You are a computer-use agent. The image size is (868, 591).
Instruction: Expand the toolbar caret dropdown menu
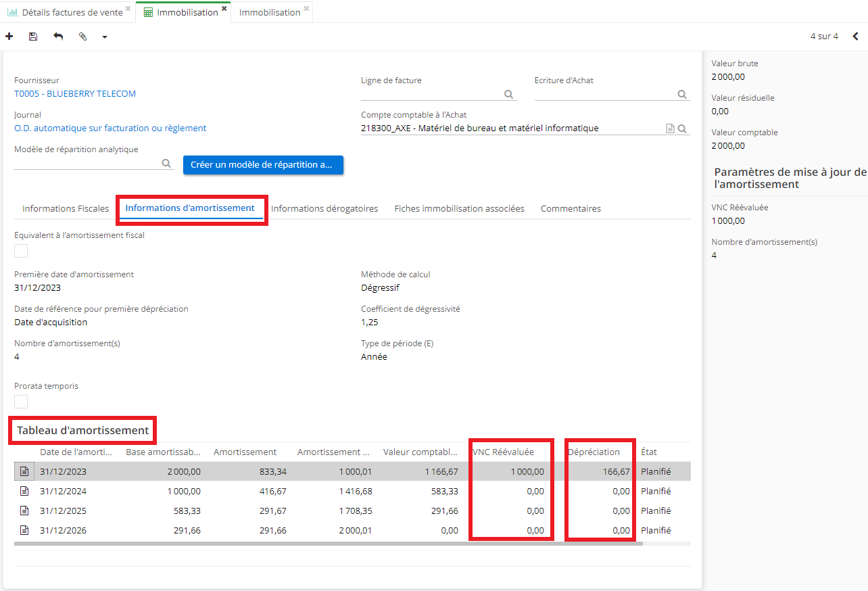(105, 37)
